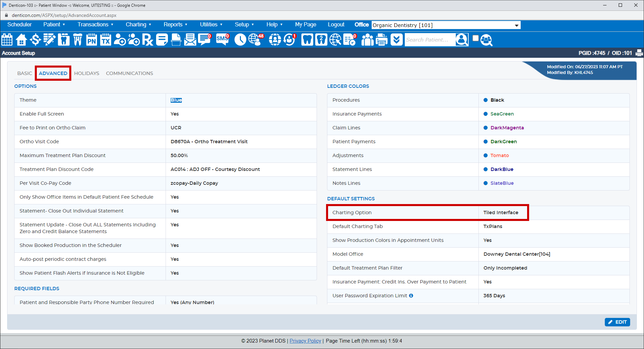Open the Privacy Policy link
The width and height of the screenshot is (644, 349).
(x=305, y=341)
